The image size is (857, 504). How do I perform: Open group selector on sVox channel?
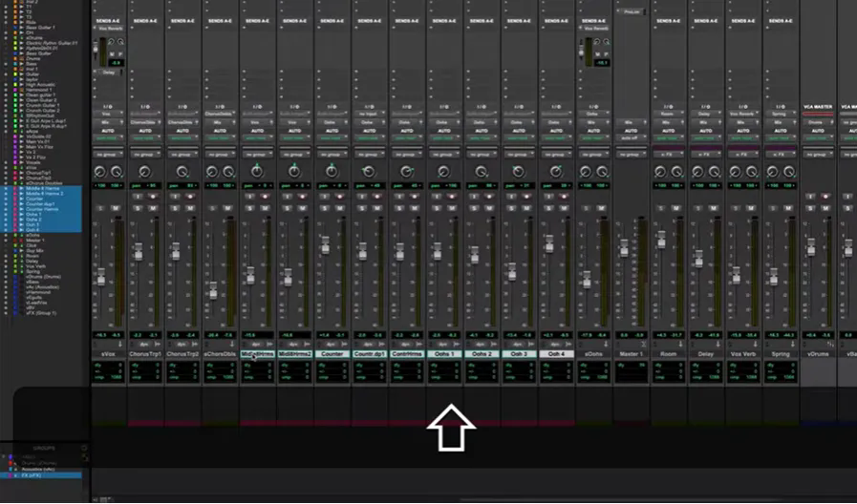[x=109, y=155]
